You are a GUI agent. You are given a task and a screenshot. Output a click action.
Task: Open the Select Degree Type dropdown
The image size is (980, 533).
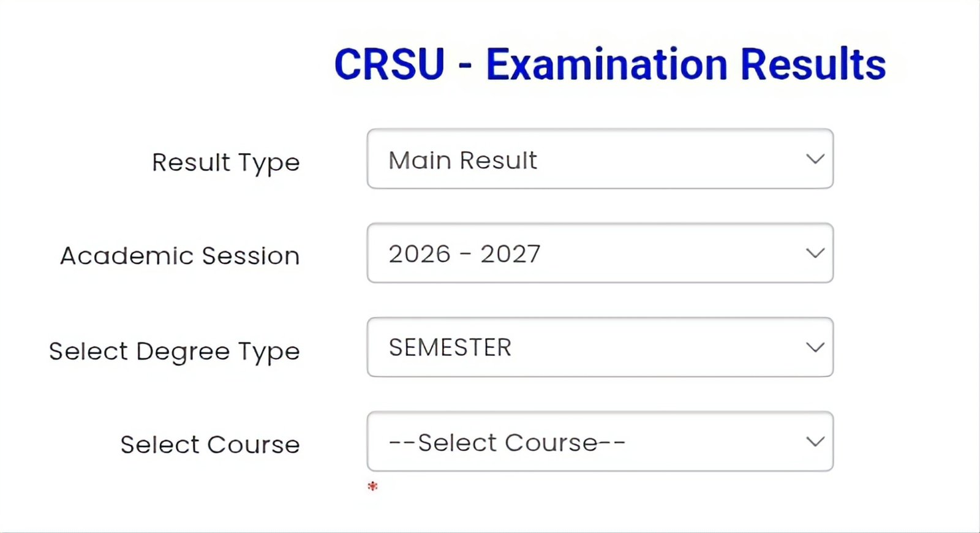coord(600,347)
